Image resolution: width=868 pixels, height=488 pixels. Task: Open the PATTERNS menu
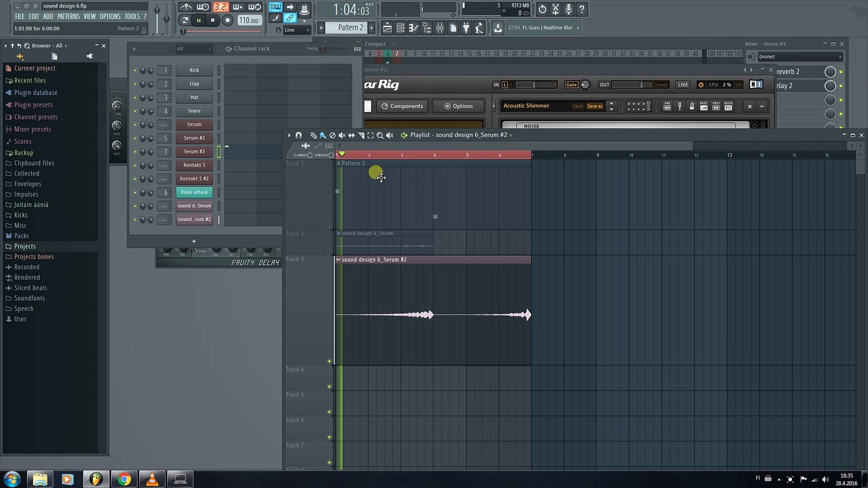tap(68, 16)
